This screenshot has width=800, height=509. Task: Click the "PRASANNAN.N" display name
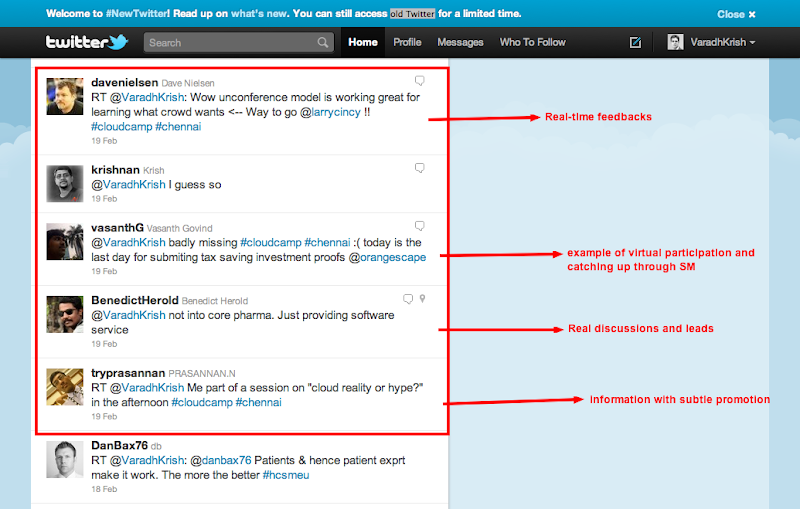[x=202, y=374]
